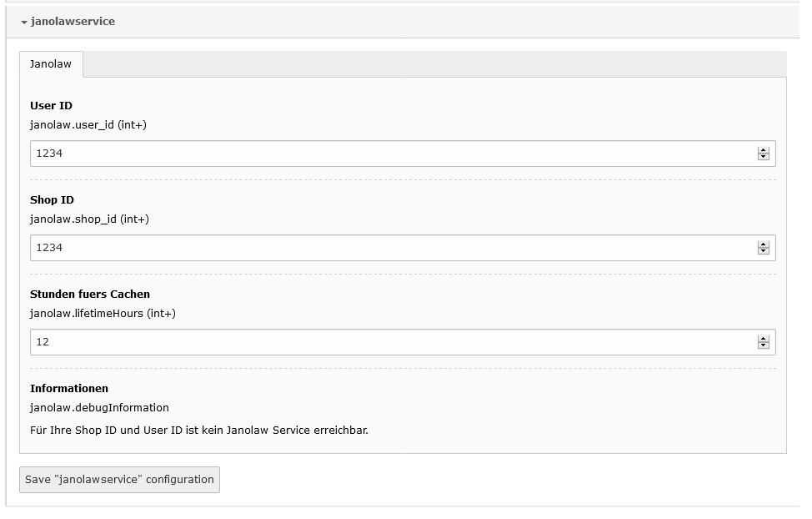Click the Stunden fuers Cachen label

coord(90,295)
